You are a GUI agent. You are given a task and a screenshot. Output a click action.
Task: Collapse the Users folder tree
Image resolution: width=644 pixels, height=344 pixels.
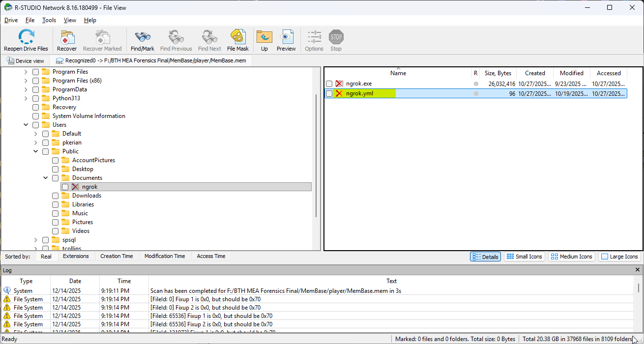[26, 125]
